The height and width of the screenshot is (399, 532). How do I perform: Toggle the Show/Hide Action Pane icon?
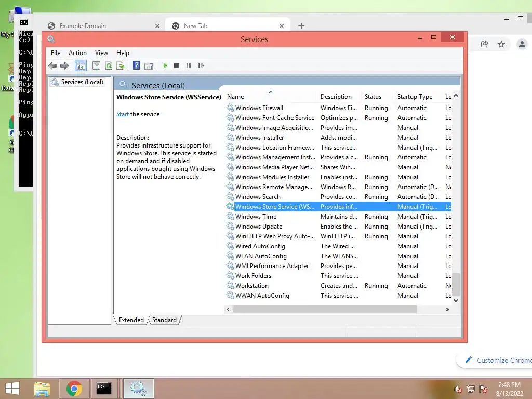click(x=148, y=65)
